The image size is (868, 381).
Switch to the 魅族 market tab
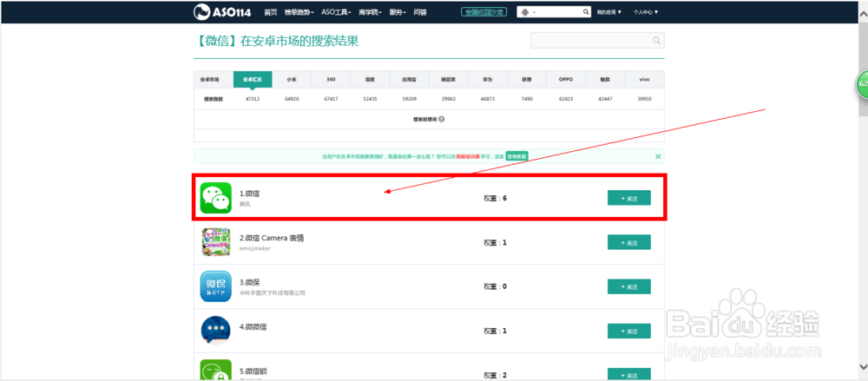pyautogui.click(x=605, y=80)
